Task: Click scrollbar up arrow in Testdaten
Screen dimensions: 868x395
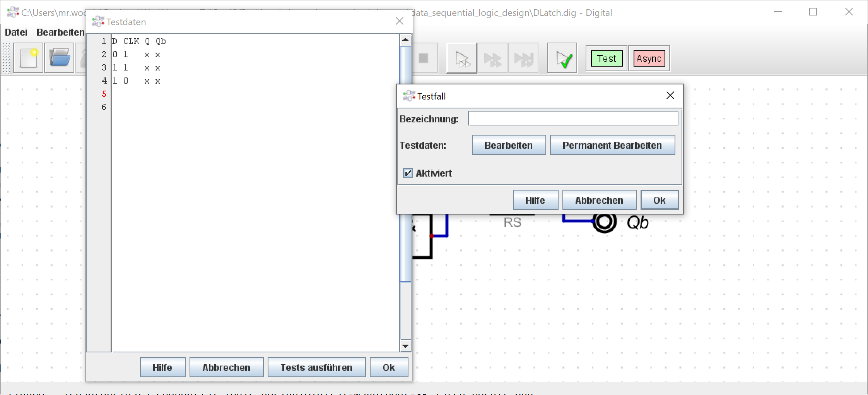Action: (x=405, y=39)
